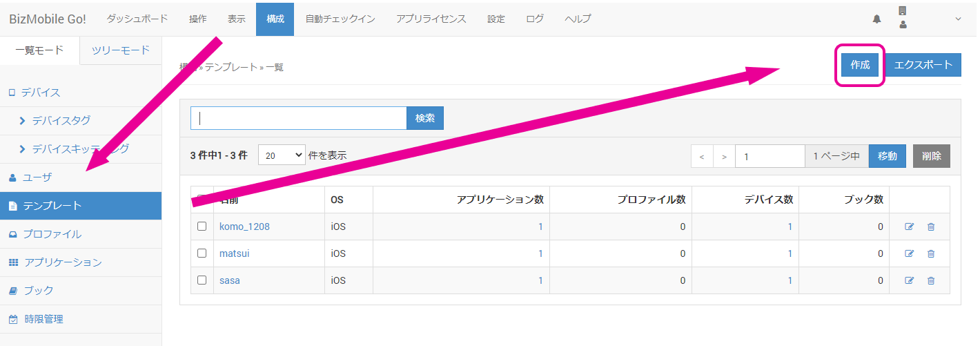Click the notification bell icon

tap(876, 19)
